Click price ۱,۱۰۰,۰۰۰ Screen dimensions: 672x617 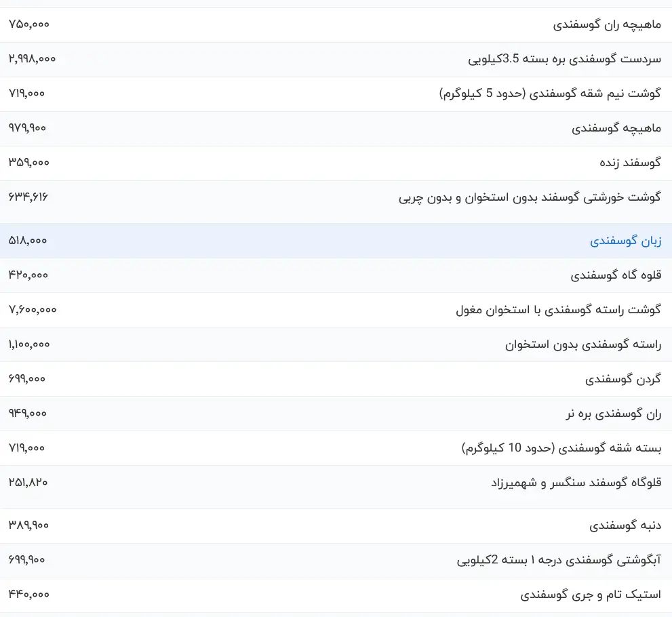29,344
